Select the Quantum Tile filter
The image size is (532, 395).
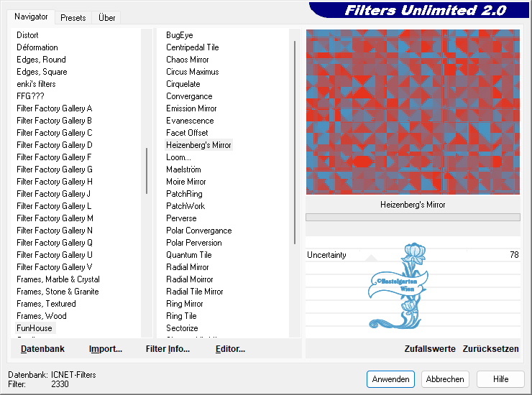pyautogui.click(x=188, y=255)
